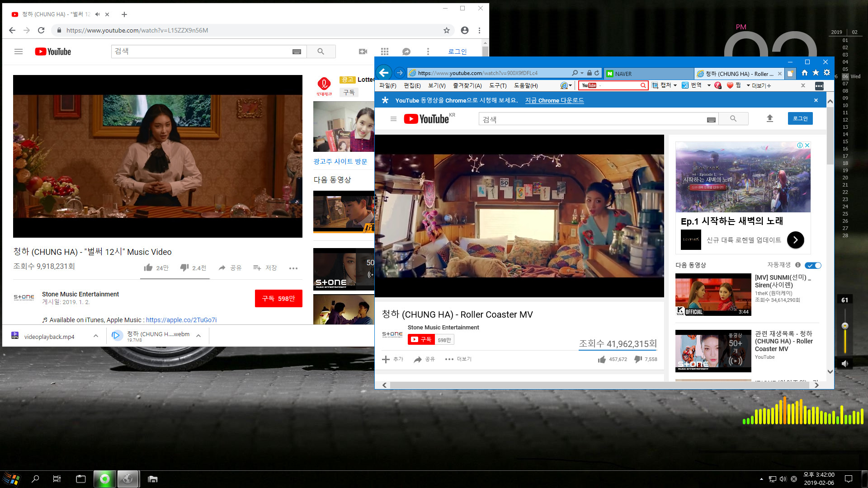Viewport: 868px width, 488px height.
Task: Open the apple.co/2TuGo7i link in description
Action: 181,320
